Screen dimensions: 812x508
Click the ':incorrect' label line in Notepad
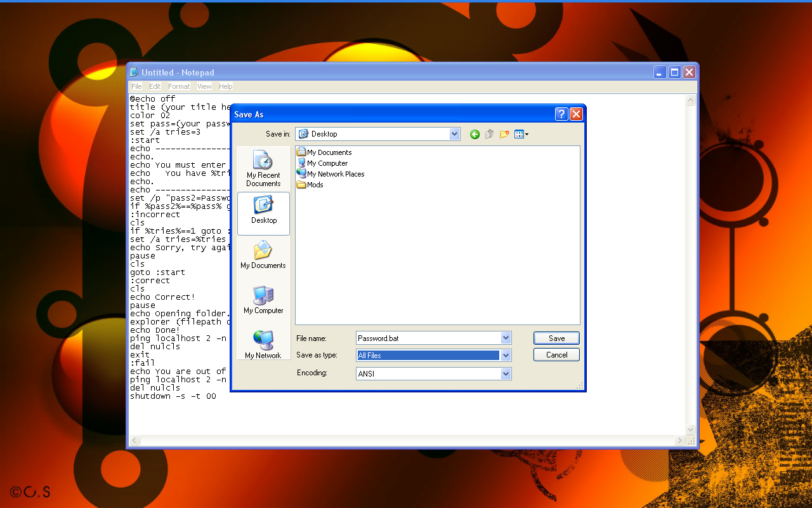click(x=155, y=215)
